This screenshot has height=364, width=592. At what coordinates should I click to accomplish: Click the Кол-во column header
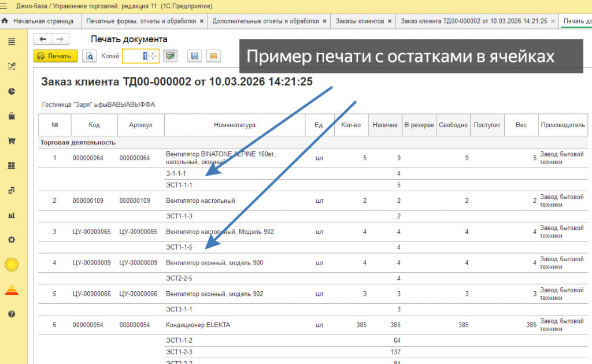point(351,125)
